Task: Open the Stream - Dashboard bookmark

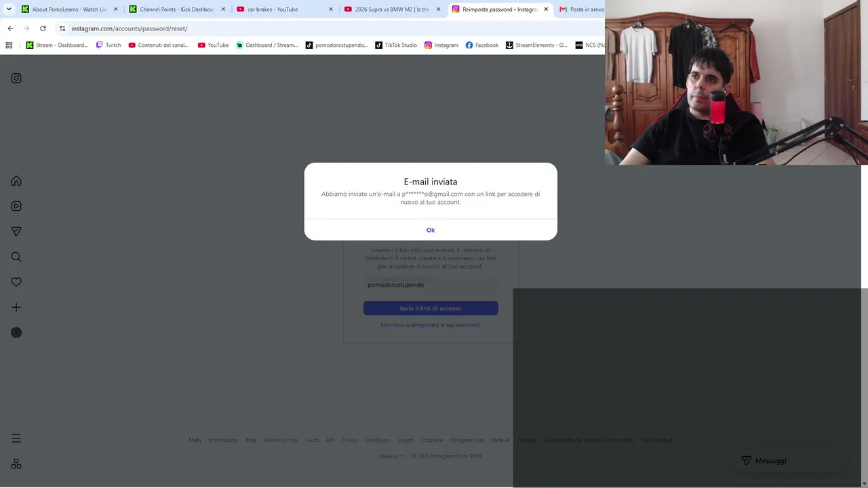Action: (x=57, y=45)
